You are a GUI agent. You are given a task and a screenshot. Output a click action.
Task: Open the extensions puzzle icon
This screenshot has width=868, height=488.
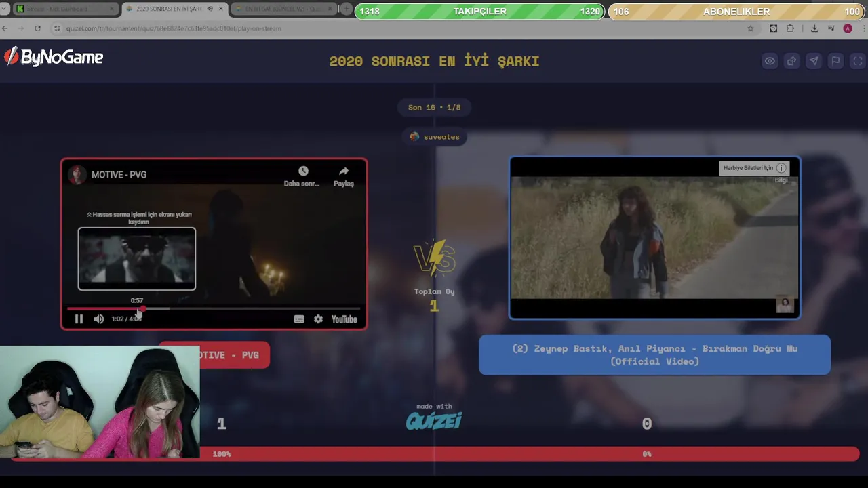(790, 28)
